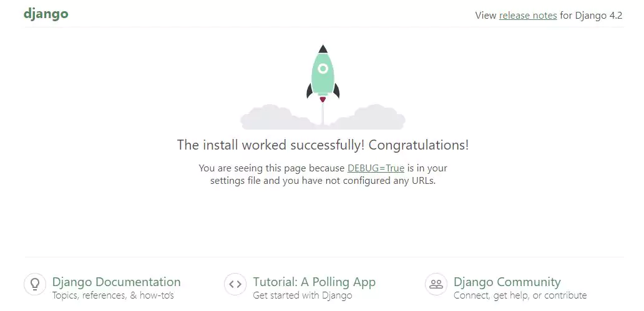
Task: Open the Django Documentation heading link
Action: [x=117, y=282]
